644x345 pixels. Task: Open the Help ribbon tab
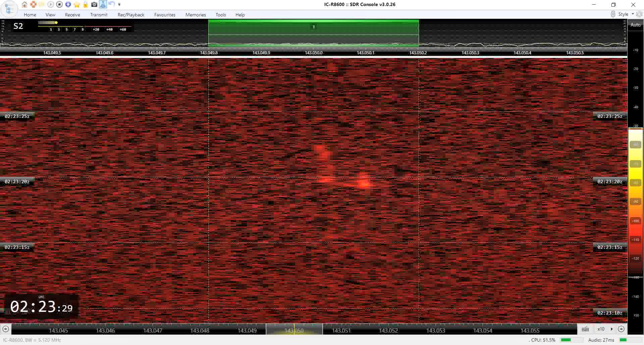tap(240, 15)
